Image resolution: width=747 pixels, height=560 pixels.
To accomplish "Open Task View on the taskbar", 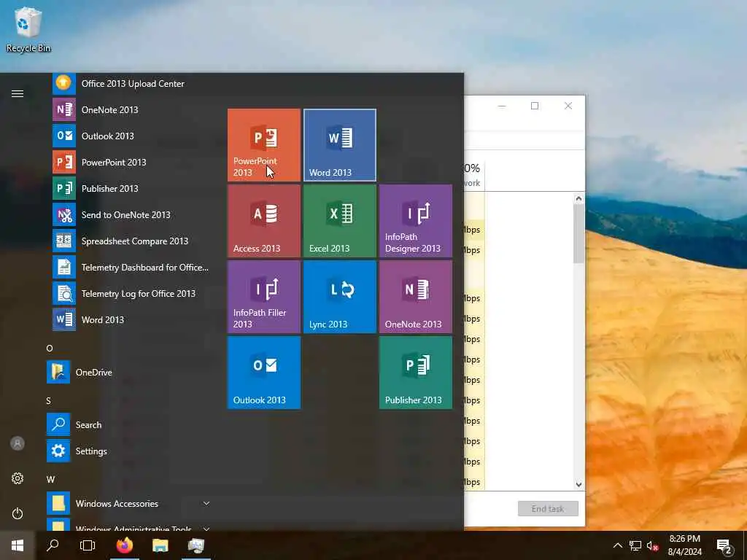I will 88,545.
